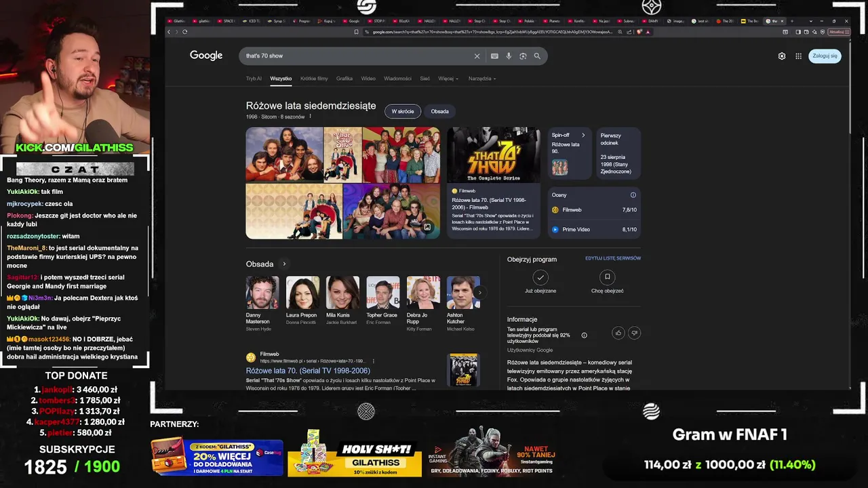This screenshot has height=488, width=868.
Task: Open Laura Prepon cast photo
Action: coord(302,293)
